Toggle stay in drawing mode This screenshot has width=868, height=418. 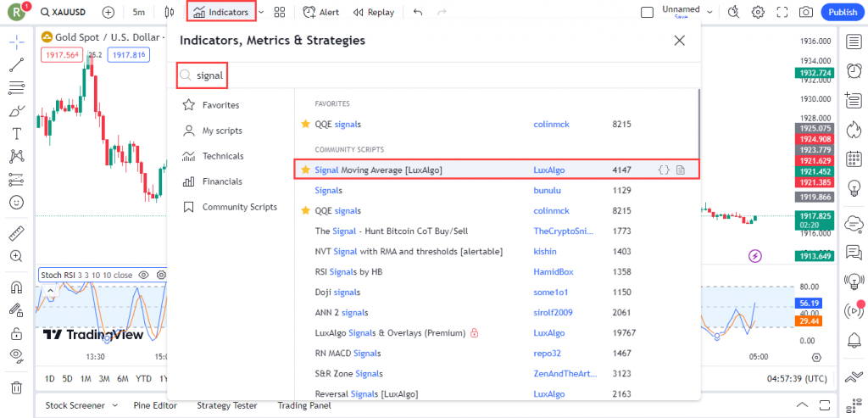click(17, 310)
